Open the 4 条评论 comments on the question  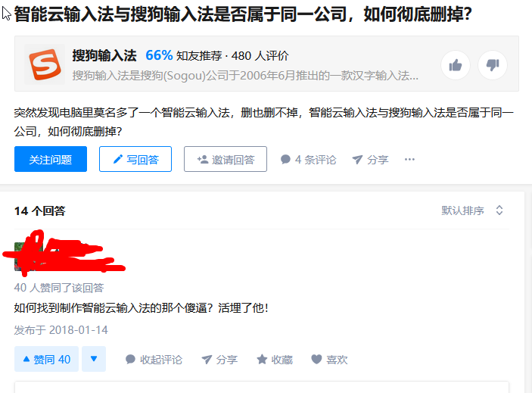309,160
